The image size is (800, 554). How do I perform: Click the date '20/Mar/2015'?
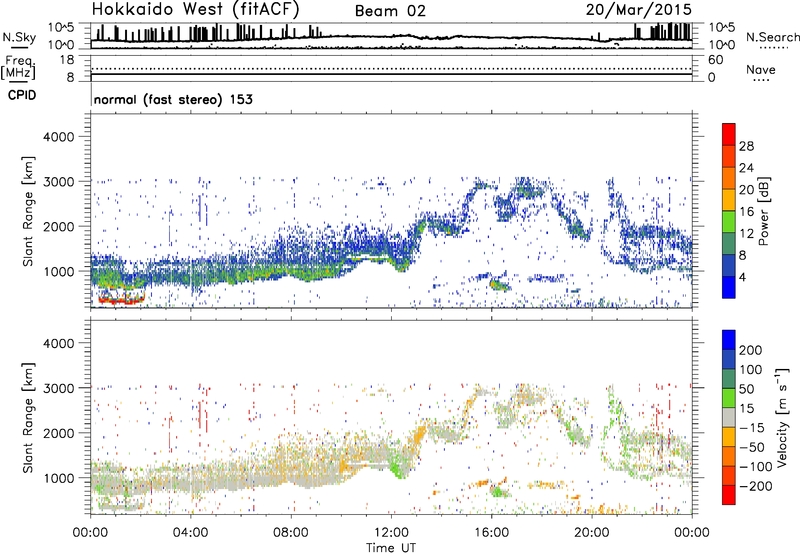(639, 9)
